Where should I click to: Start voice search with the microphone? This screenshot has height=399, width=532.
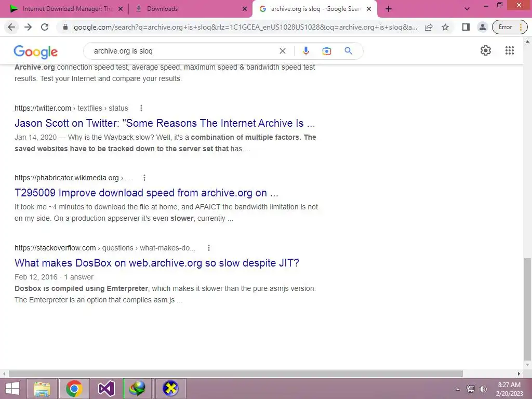[305, 51]
